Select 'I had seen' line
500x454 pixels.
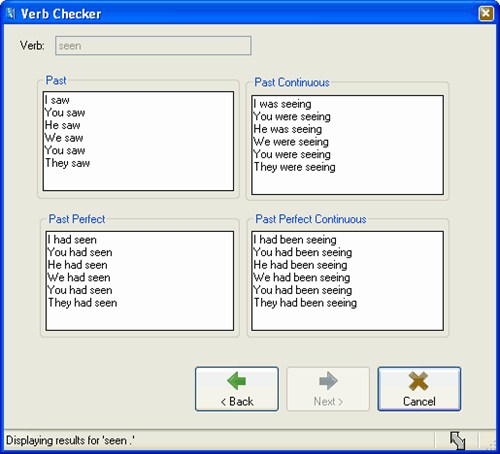72,240
